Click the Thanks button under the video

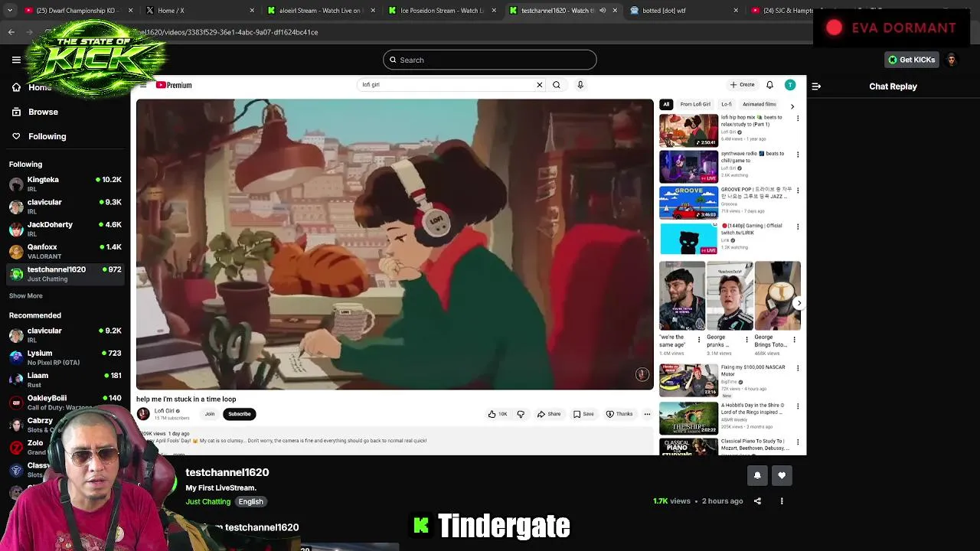[x=619, y=414]
